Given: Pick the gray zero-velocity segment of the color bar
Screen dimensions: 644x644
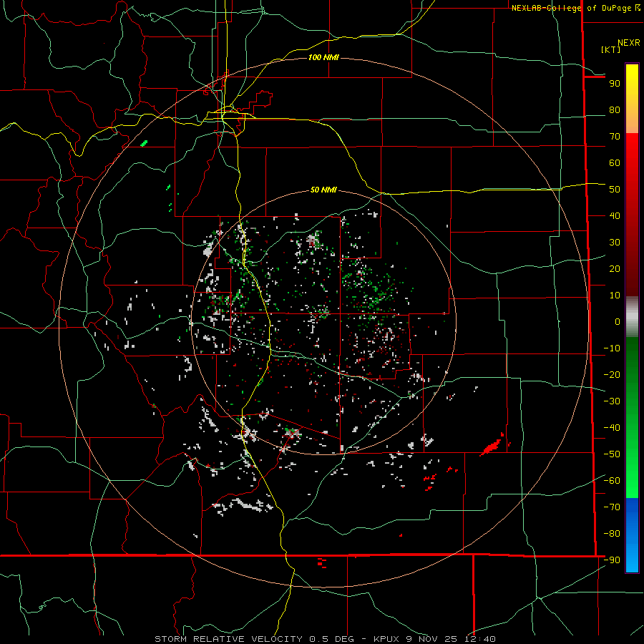Looking at the screenshot, I should pos(632,317).
